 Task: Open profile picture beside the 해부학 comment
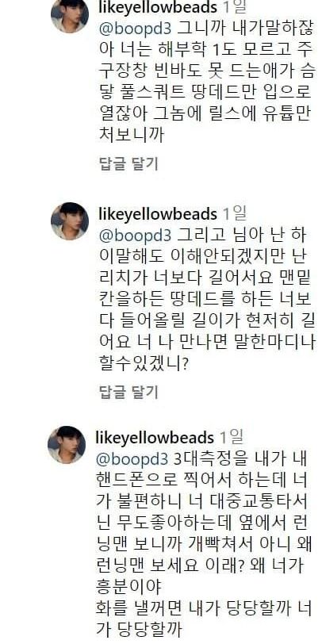(x=70, y=14)
